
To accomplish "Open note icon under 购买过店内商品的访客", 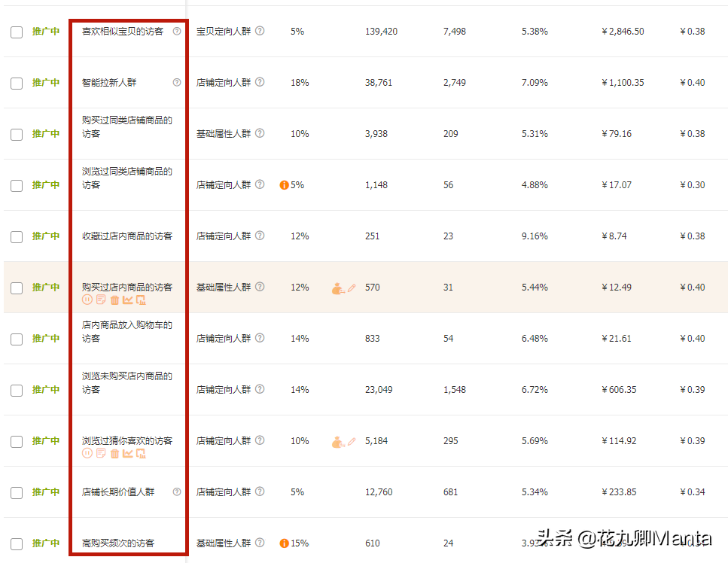I will [101, 300].
